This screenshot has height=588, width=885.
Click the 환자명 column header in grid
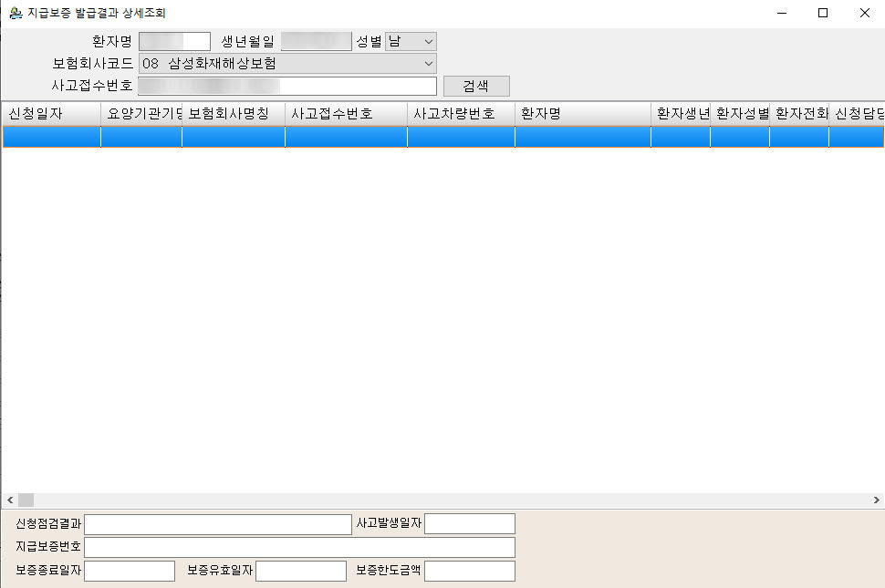tap(582, 114)
